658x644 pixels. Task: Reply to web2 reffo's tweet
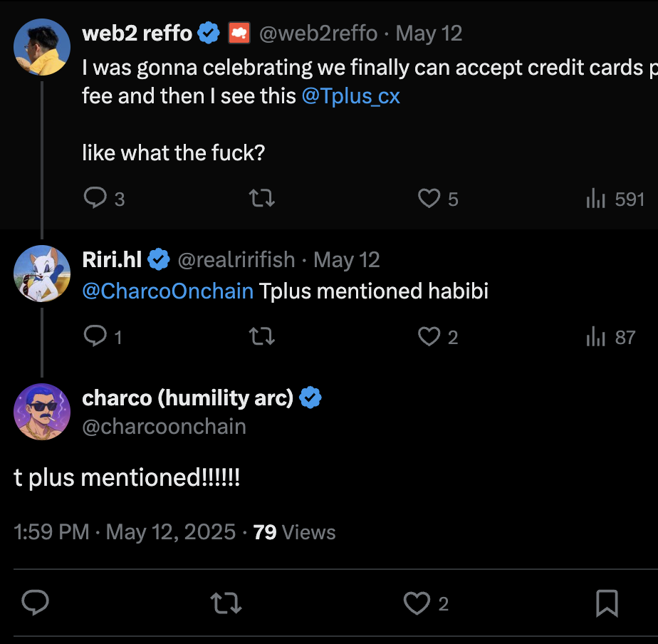95,199
